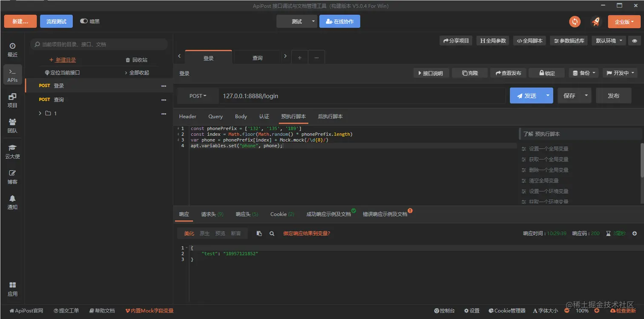The width and height of the screenshot is (644, 319).
Task: Open 团队 team in left sidebar
Action: 12,126
